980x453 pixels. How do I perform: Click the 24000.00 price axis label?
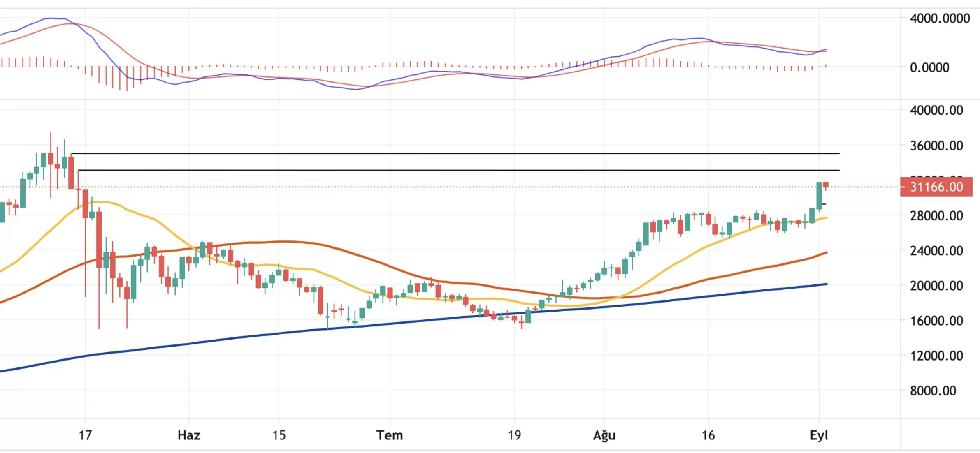pos(936,250)
